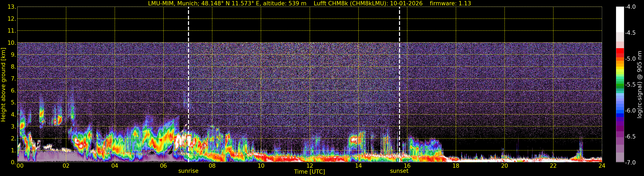The image size is (644, 176).
Task: Click the height axis tick "13."
Action: tap(12, 7)
